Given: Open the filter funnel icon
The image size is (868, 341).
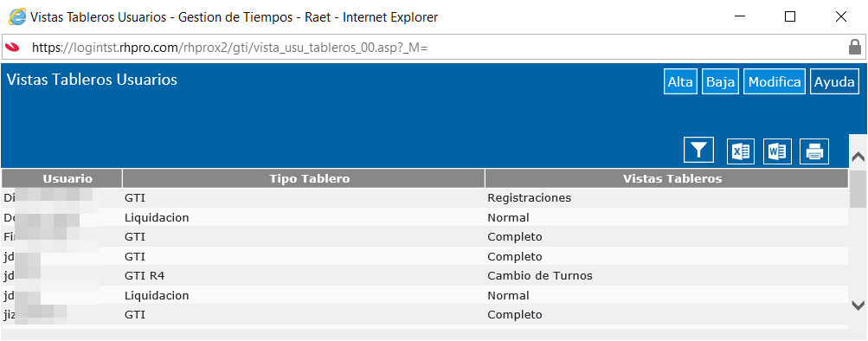Looking at the screenshot, I should click(x=699, y=150).
